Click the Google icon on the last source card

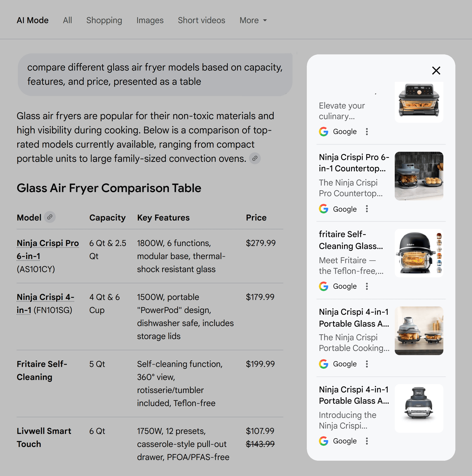tap(323, 441)
